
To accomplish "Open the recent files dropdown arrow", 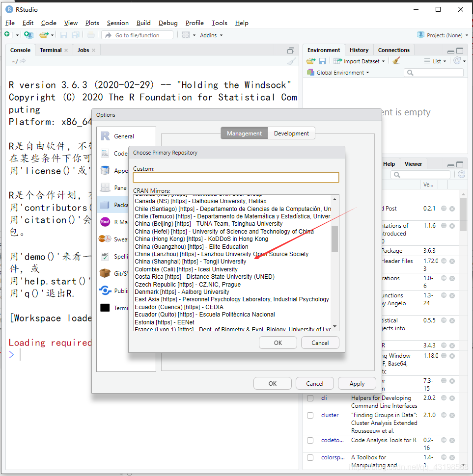I will coord(52,35).
